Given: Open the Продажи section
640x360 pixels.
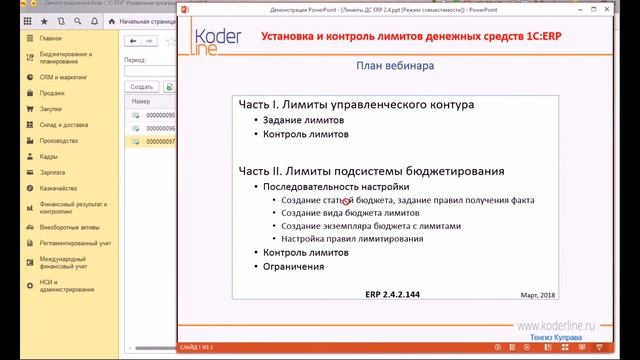Looking at the screenshot, I should click(52, 93).
